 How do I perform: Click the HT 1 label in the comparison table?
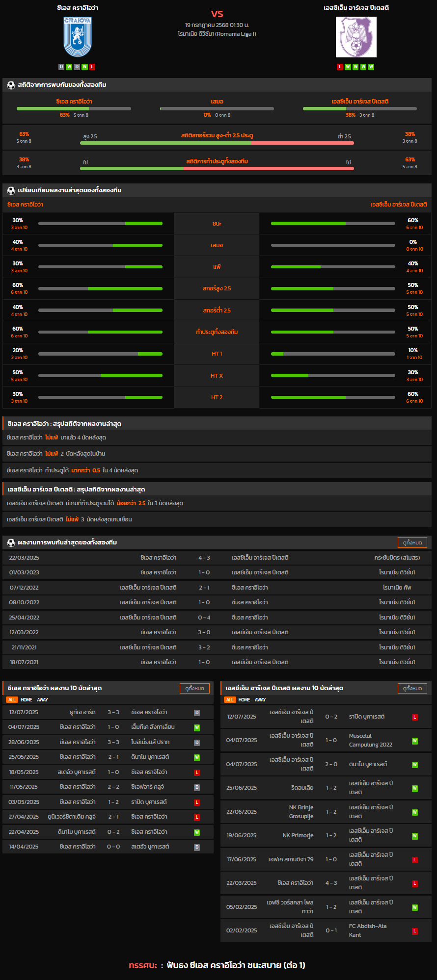tap(217, 354)
